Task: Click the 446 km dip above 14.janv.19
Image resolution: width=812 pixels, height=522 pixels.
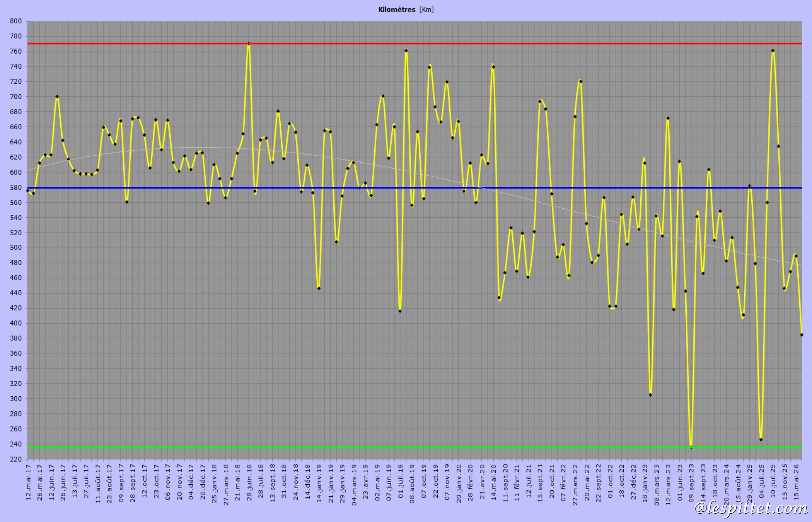Action: point(319,288)
